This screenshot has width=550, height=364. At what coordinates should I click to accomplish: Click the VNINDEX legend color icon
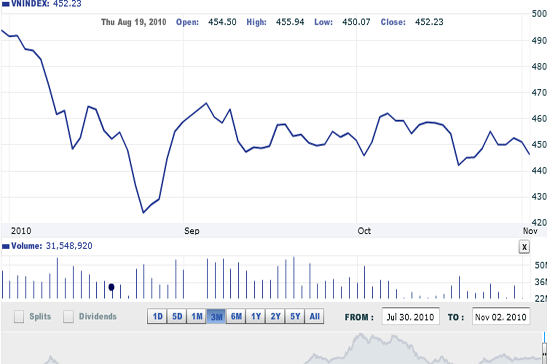click(5, 4)
